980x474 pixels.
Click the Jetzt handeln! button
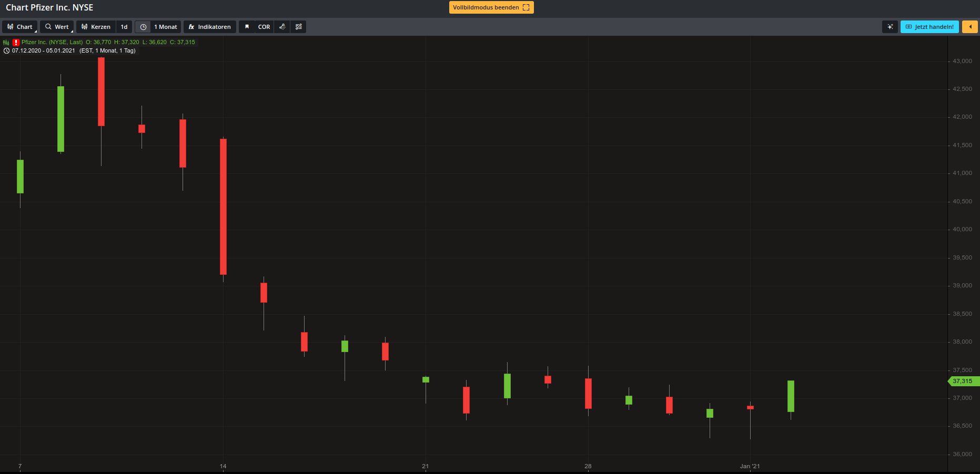[x=930, y=27]
